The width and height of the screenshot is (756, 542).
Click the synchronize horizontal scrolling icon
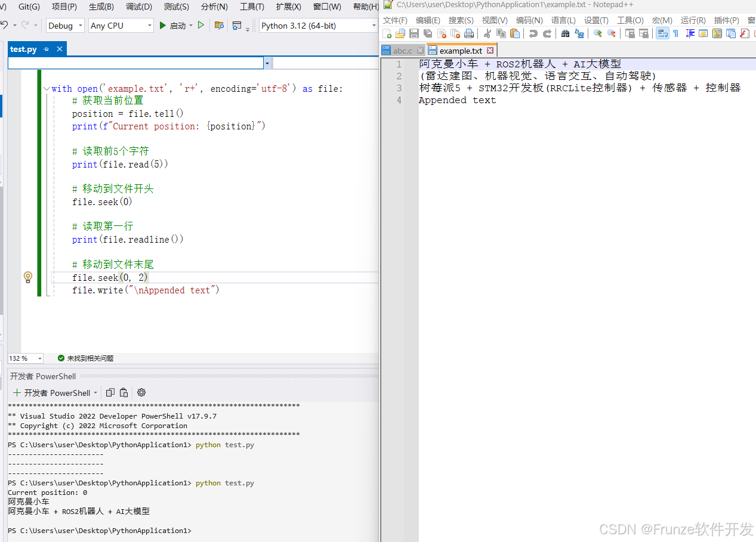click(644, 33)
